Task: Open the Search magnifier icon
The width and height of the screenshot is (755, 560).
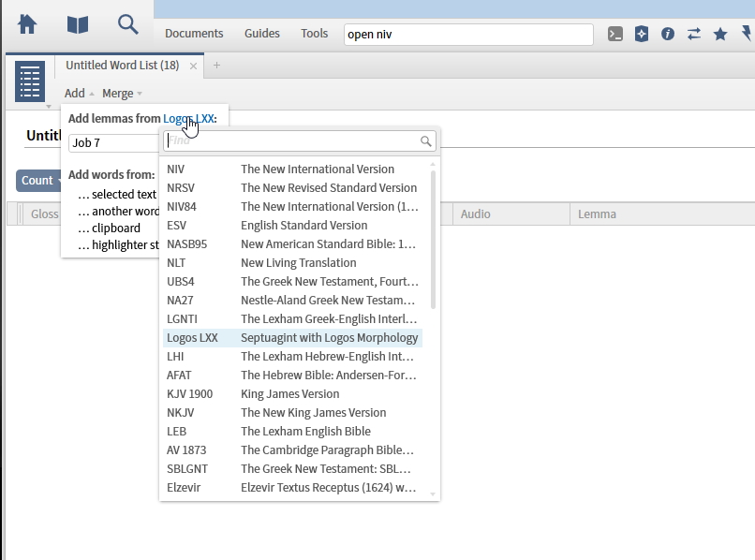Action: [x=127, y=24]
